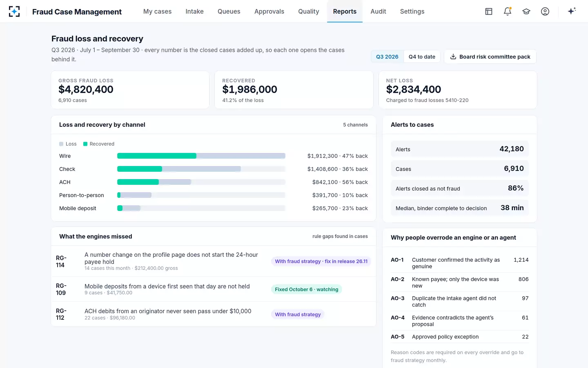Screen dimensions: 588x368
Task: Click RG-112 With fraud strategy badge
Action: (x=298, y=314)
